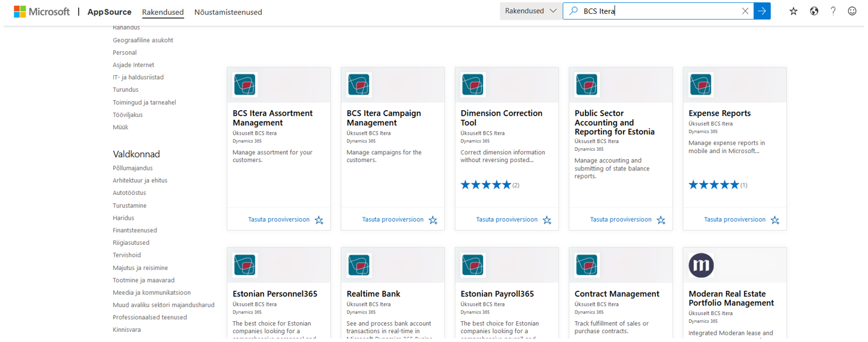Filter by Majutus ja reisimine industry
This screenshot has width=868, height=342.
[140, 268]
